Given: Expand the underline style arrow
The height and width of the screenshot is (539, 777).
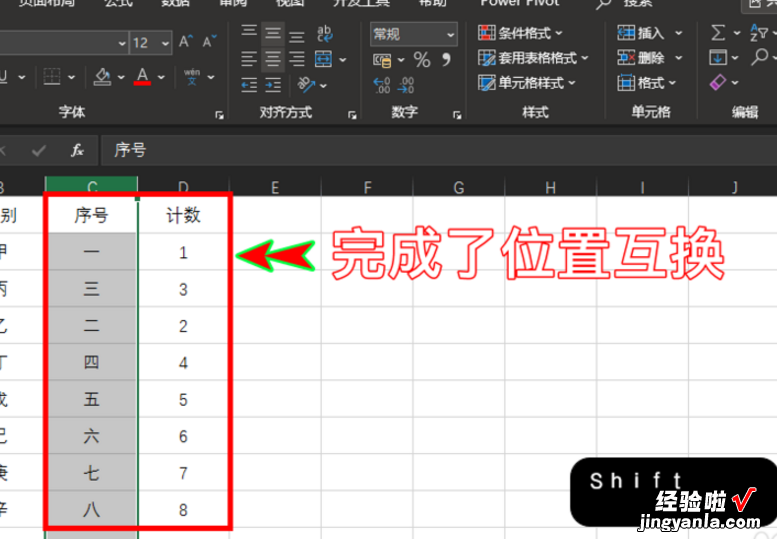Looking at the screenshot, I should [22, 77].
